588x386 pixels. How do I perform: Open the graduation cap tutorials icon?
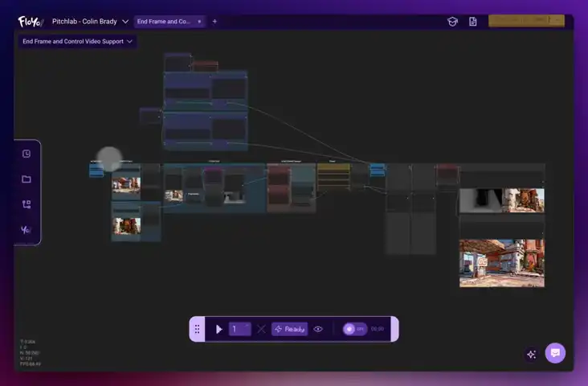pos(453,22)
